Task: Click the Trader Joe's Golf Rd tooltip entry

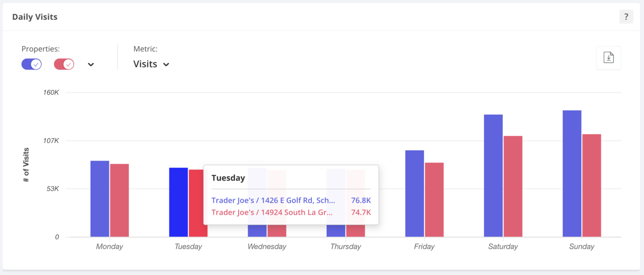Action: coord(273,200)
